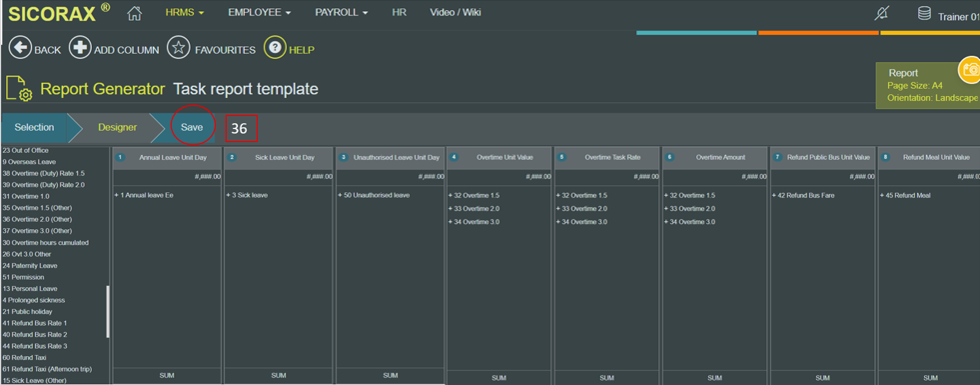Select '+ 3 Sick leave' entry

point(247,195)
